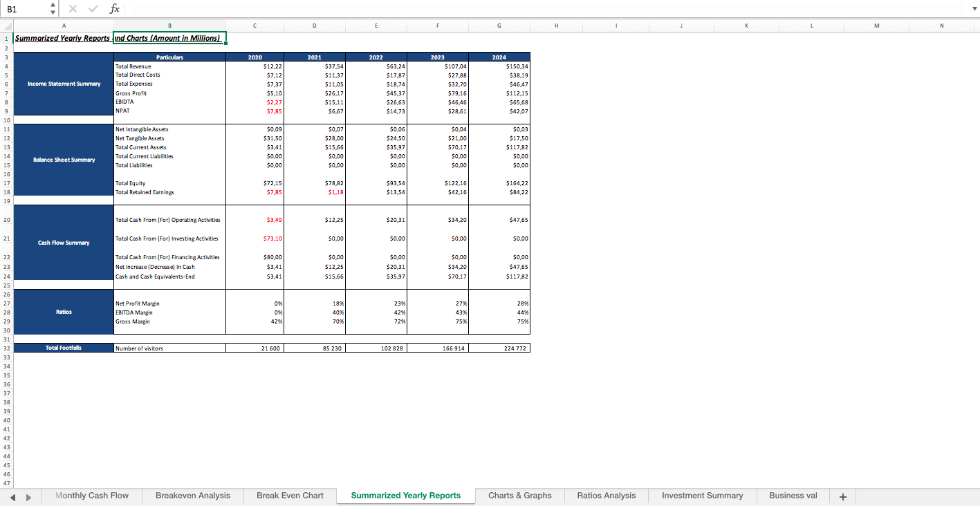Select the 2020 Total Revenue value $12,22

coord(255,66)
